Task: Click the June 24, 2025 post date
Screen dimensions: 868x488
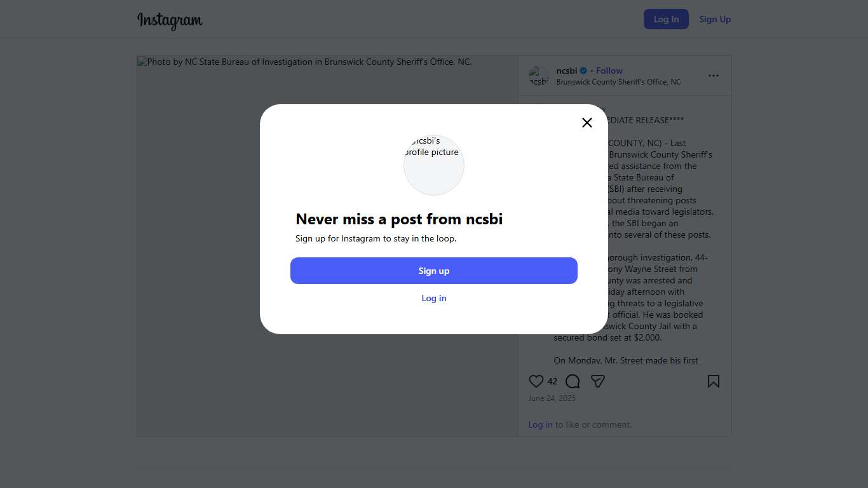Action: [552, 398]
